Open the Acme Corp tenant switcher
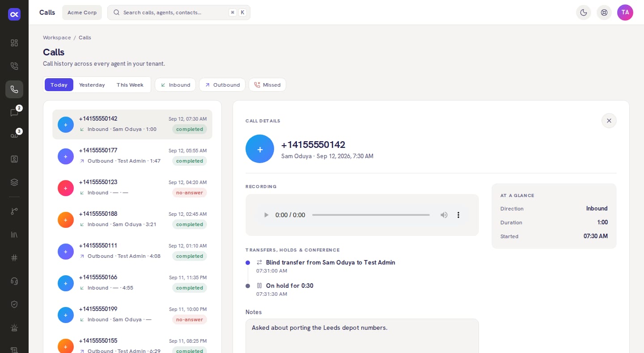 (82, 13)
